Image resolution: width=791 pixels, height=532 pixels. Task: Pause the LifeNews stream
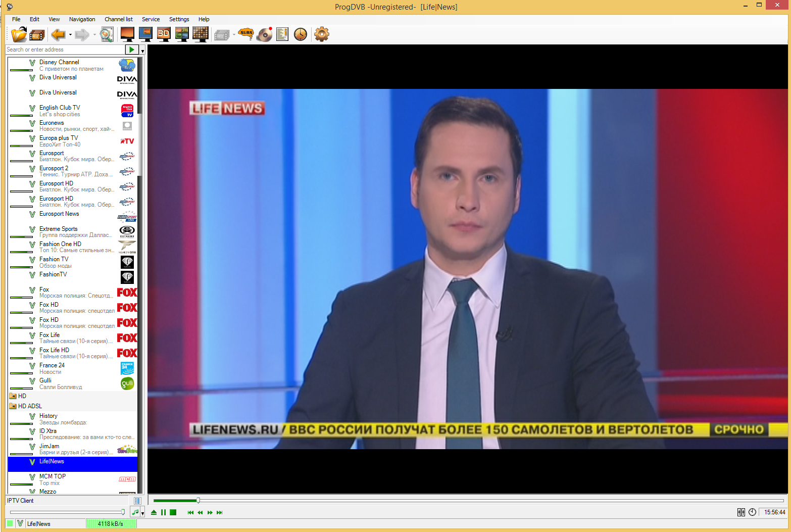(163, 512)
